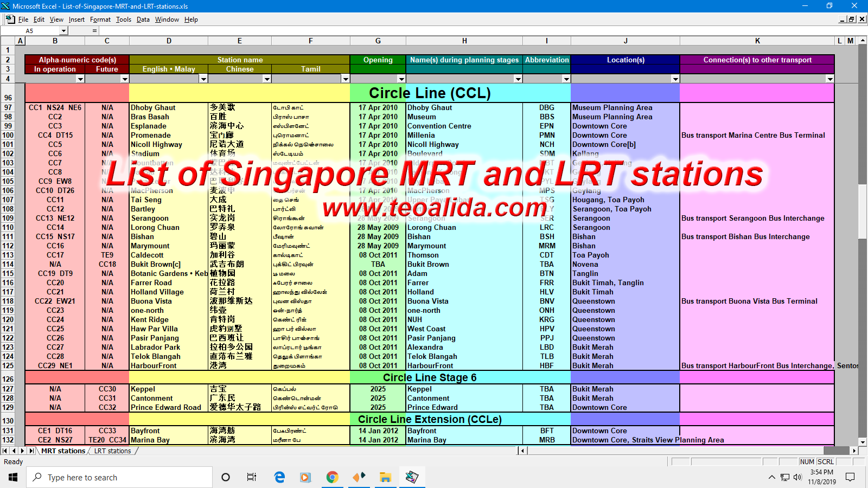The image size is (868, 488).
Task: Open the orange diamond taskbar app
Action: click(359, 477)
